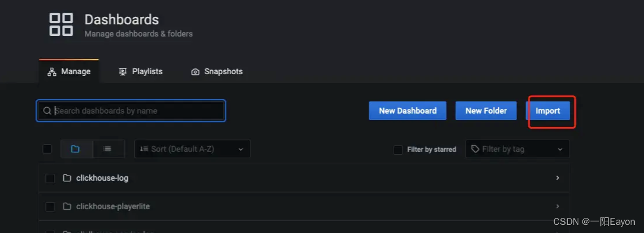Expand the clickhouse-log folder chevron

[x=557, y=178]
